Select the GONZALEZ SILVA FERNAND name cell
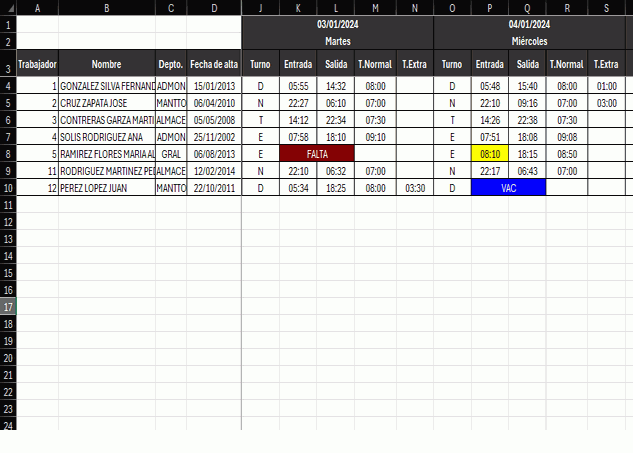The image size is (633, 453). point(106,86)
